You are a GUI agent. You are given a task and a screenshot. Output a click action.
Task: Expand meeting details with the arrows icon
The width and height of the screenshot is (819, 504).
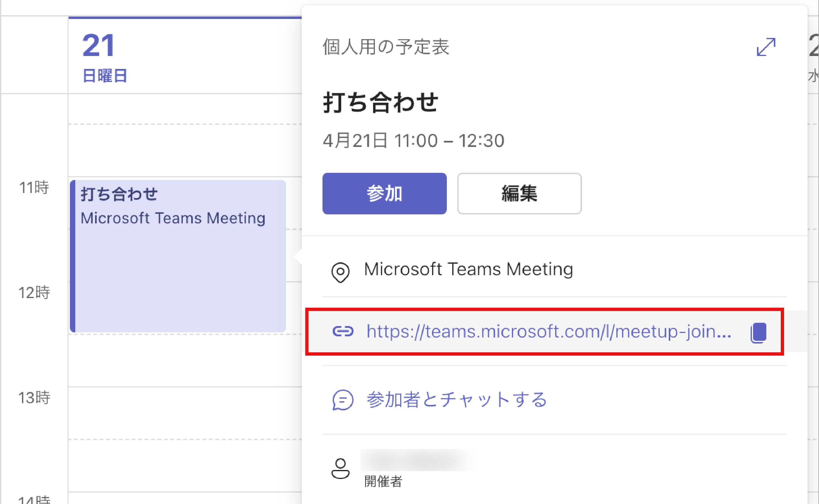point(766,47)
